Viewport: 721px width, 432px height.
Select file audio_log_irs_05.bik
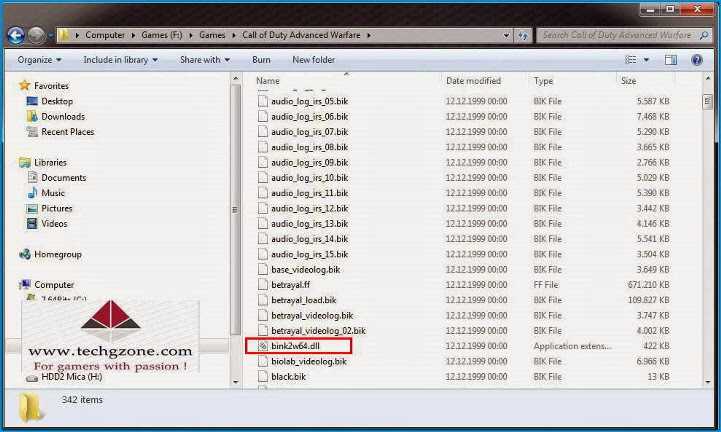[309, 101]
